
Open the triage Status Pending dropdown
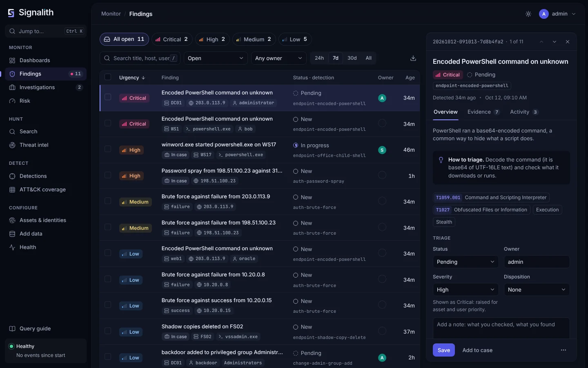(465, 262)
